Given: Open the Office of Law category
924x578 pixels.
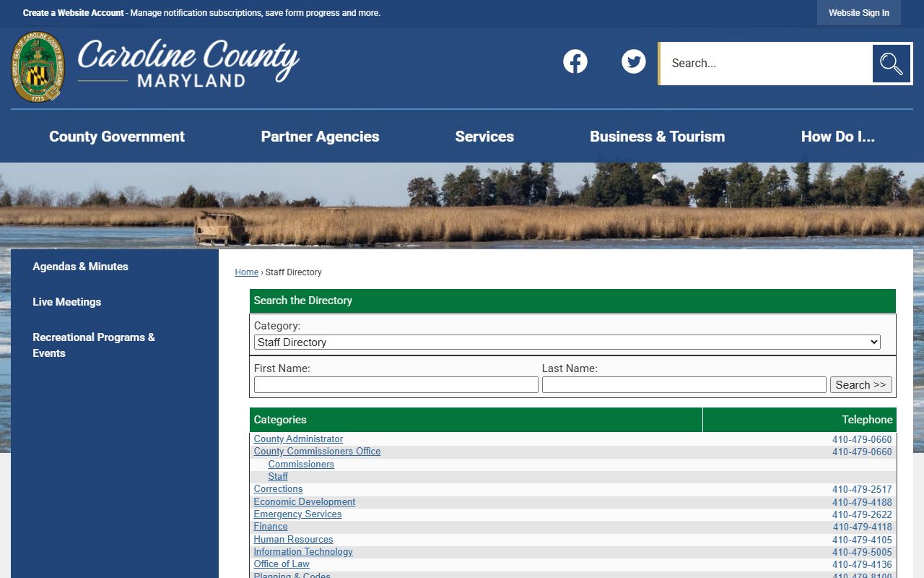Looking at the screenshot, I should pyautogui.click(x=282, y=564).
